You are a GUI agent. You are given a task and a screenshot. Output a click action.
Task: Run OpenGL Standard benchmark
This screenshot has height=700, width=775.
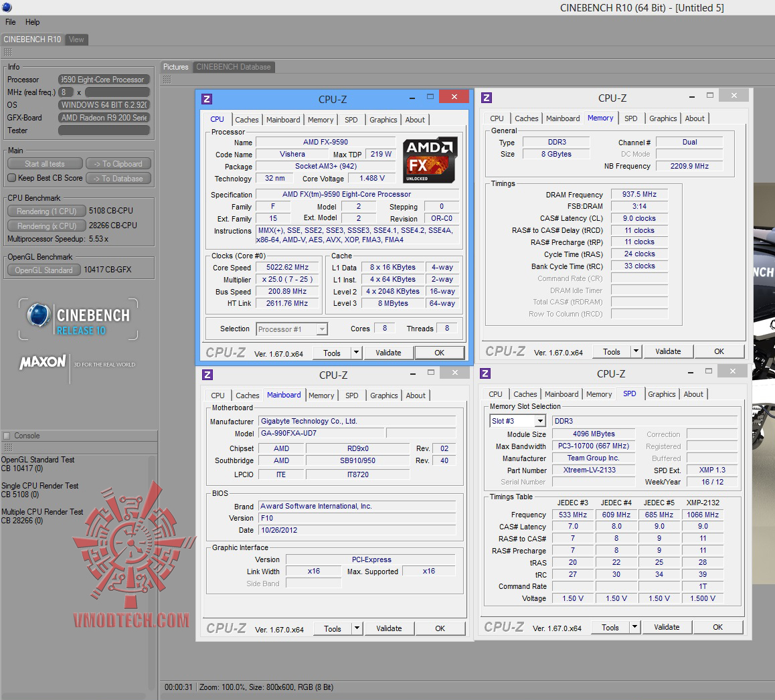click(44, 270)
